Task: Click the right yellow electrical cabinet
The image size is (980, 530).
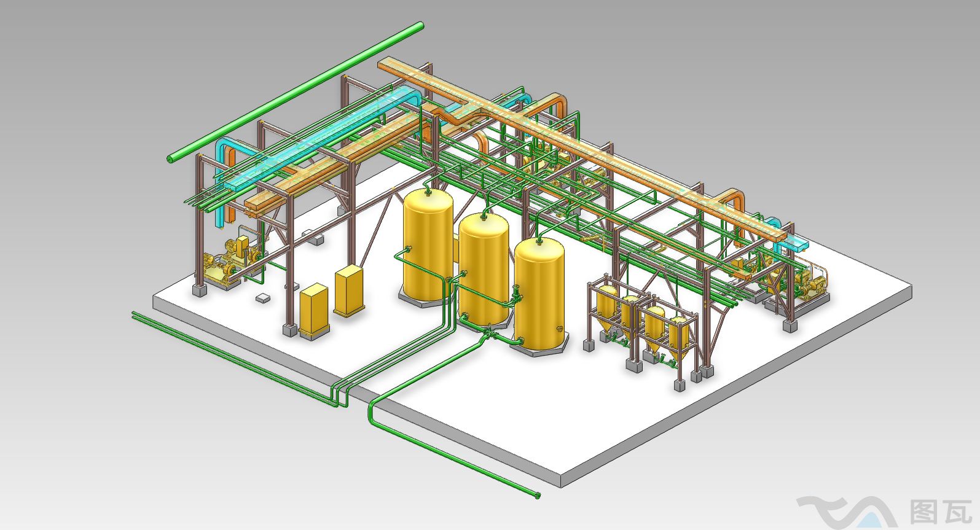Action: [349, 290]
